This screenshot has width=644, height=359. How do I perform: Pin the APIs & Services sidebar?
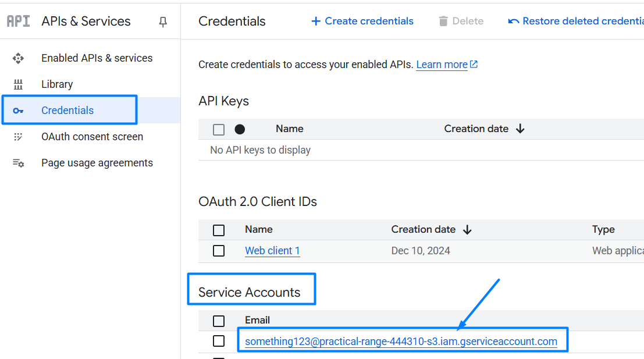163,22
